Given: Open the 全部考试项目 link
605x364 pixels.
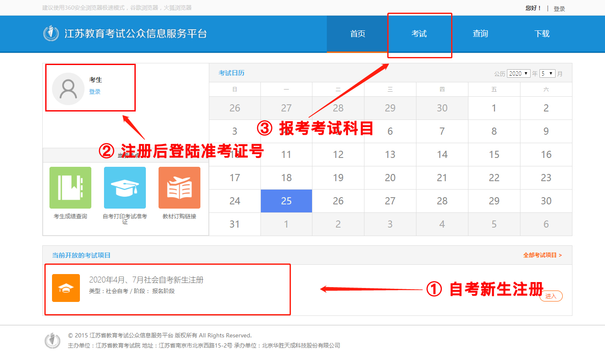Looking at the screenshot, I should coord(542,255).
